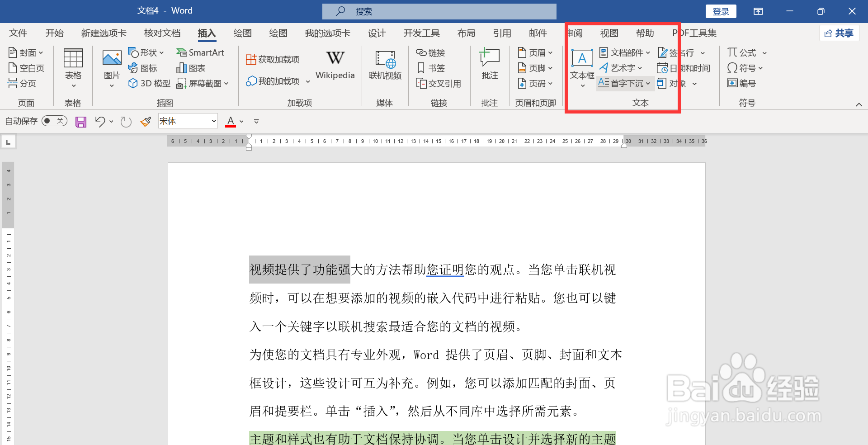868x445 pixels.
Task: Insert a SmartArt graphic
Action: coord(200,53)
